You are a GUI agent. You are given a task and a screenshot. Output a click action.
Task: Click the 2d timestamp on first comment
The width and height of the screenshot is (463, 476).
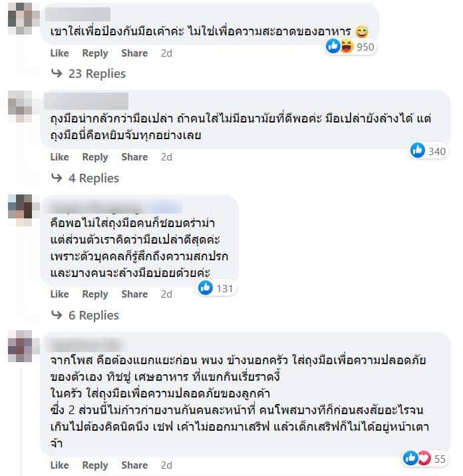coord(166,53)
